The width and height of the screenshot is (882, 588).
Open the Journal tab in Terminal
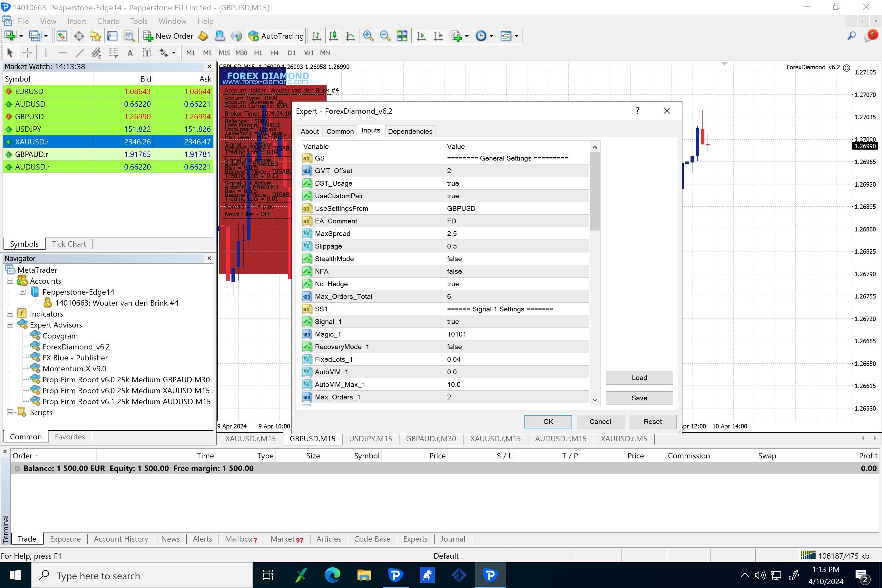coord(453,539)
